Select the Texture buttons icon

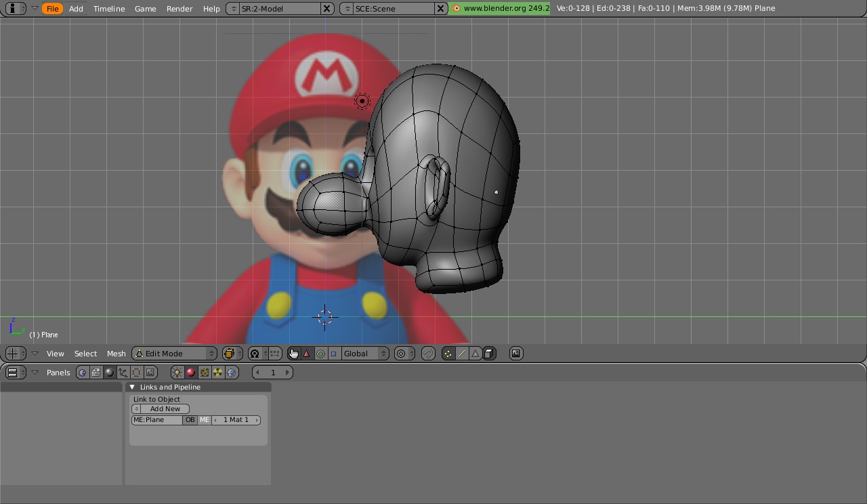[203, 372]
